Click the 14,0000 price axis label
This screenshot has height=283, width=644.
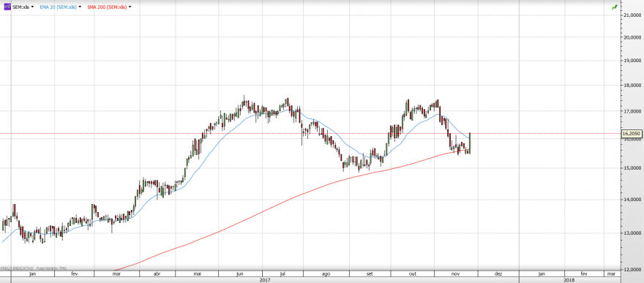point(632,200)
